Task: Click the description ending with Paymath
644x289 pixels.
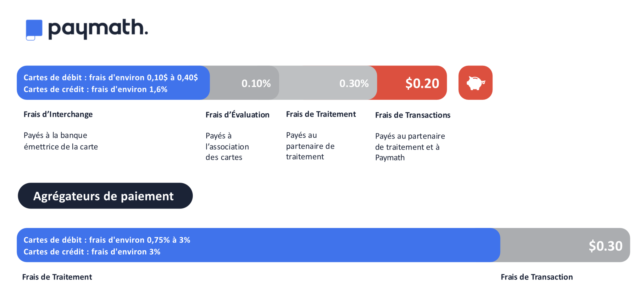Action: [410, 147]
